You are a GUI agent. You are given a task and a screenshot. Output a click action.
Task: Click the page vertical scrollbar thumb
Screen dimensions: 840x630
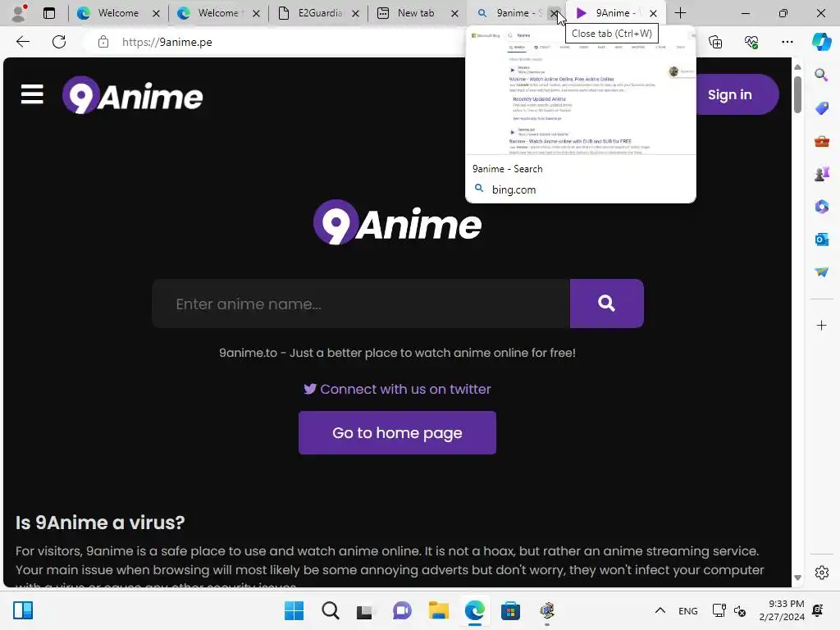(x=797, y=94)
